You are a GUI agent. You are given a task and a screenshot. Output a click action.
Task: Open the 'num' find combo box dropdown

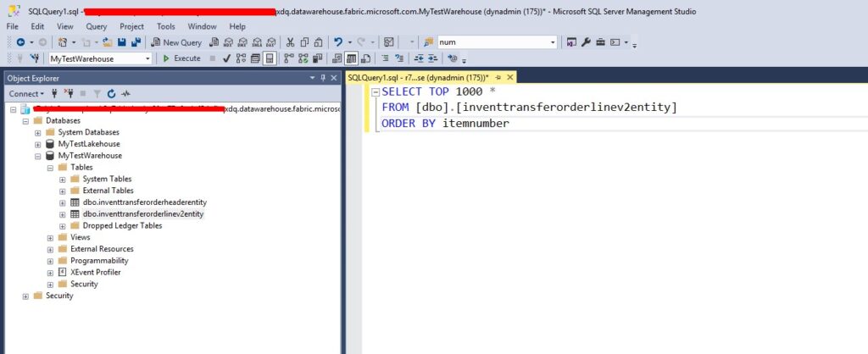tap(553, 42)
